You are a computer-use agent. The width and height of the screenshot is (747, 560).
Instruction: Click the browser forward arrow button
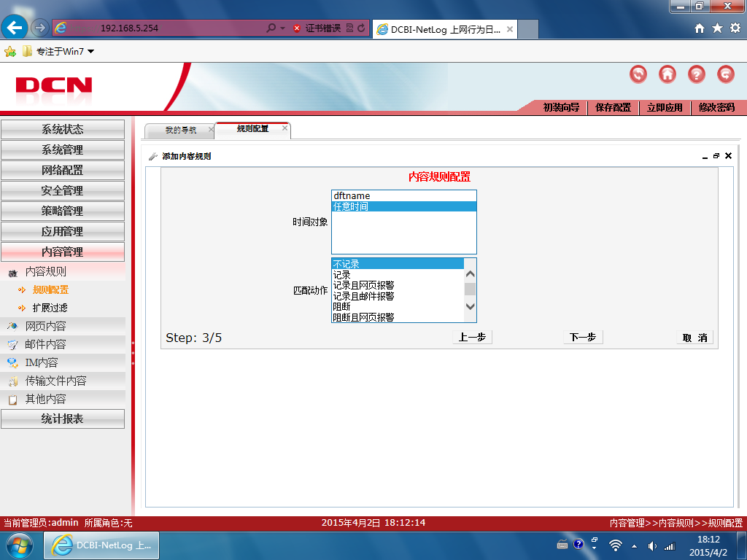(x=40, y=28)
